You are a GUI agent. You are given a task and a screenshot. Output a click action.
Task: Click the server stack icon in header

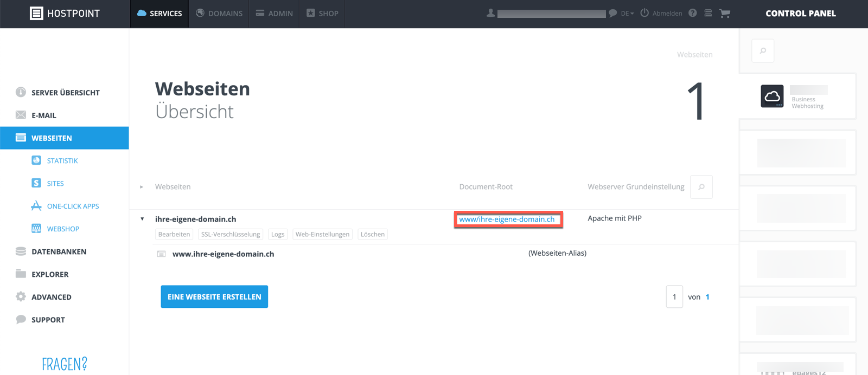click(x=708, y=13)
